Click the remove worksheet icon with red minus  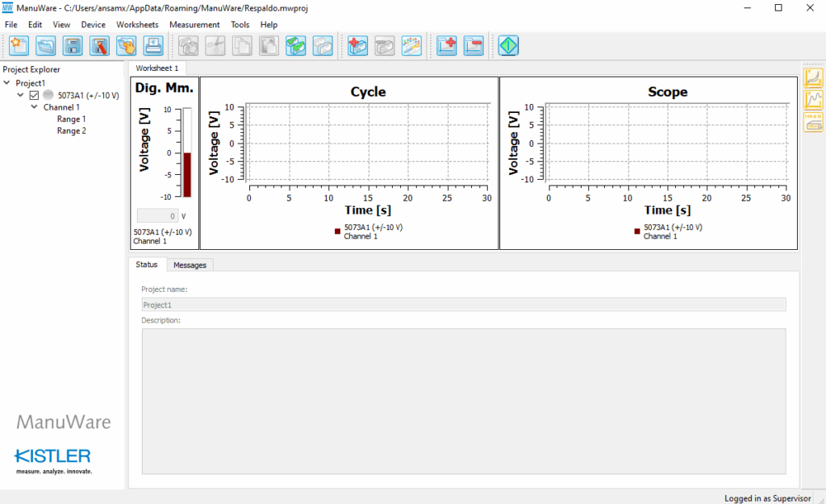pyautogui.click(x=473, y=46)
